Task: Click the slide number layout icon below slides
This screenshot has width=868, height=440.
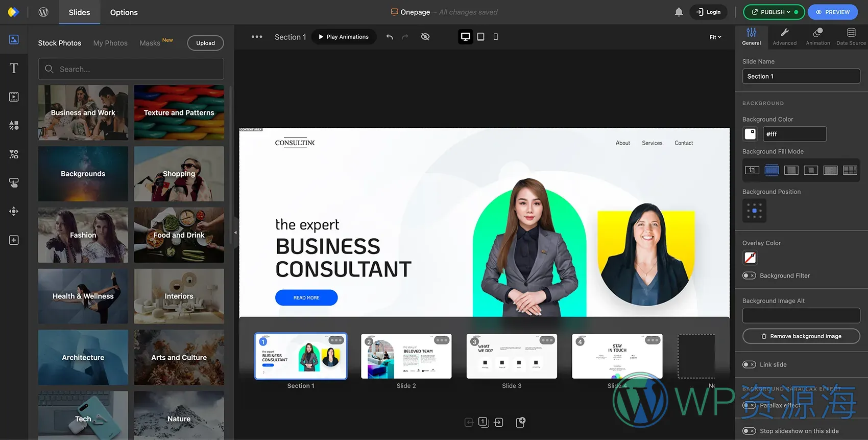Action: [x=484, y=422]
